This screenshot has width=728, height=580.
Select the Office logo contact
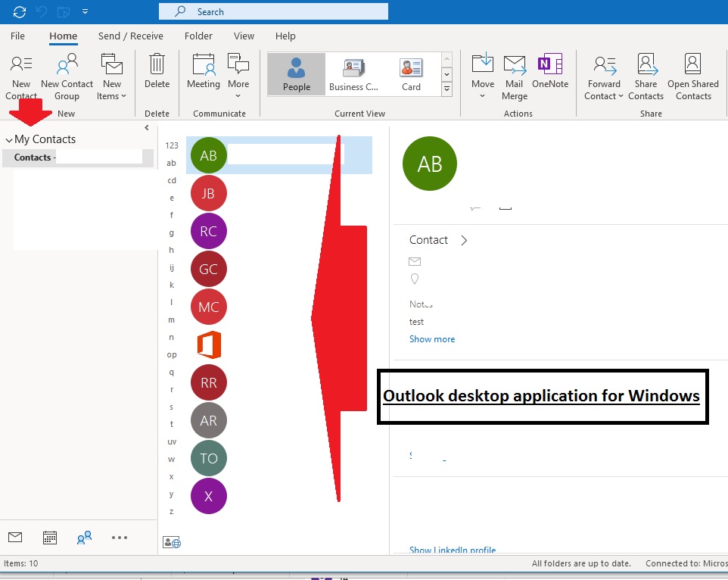tap(209, 345)
